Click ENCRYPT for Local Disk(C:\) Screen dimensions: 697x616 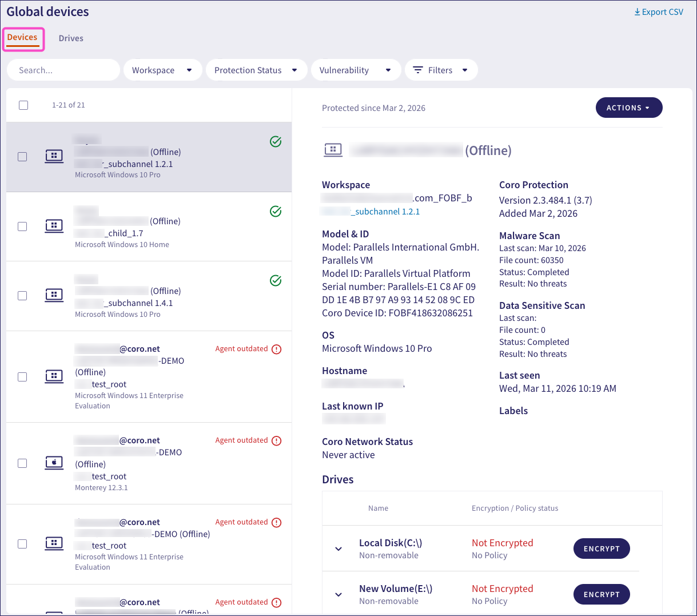(602, 549)
